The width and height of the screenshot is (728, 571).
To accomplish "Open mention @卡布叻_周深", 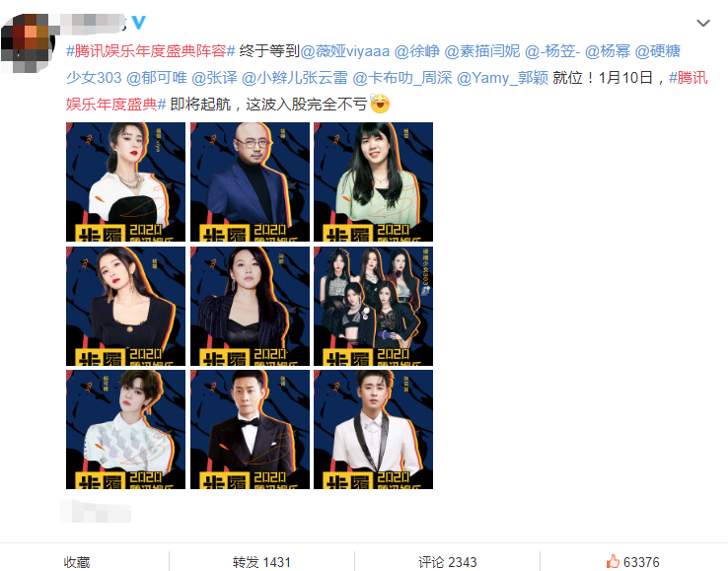I will (x=402, y=78).
